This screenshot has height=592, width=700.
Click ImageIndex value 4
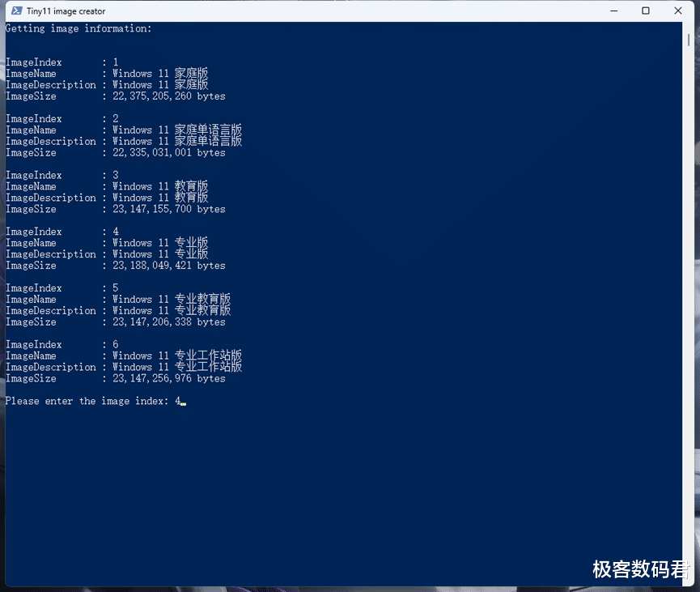click(x=116, y=232)
